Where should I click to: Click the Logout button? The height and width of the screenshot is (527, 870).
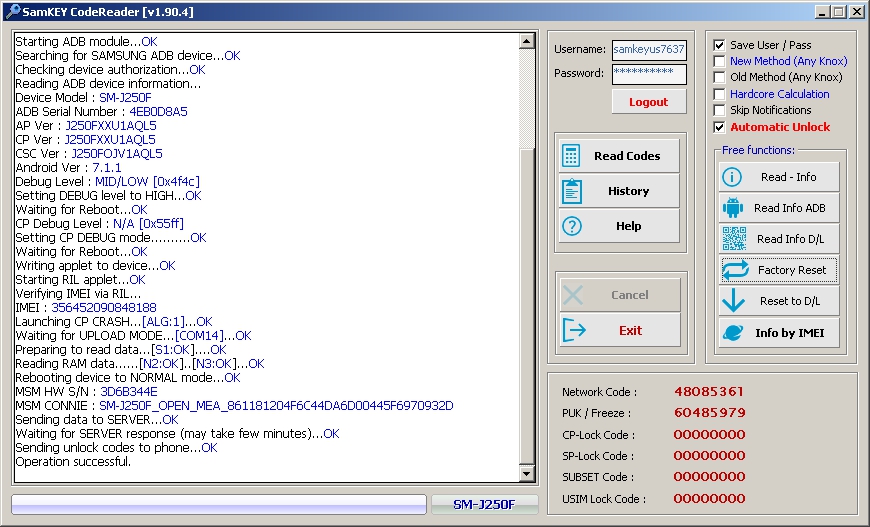tap(649, 102)
